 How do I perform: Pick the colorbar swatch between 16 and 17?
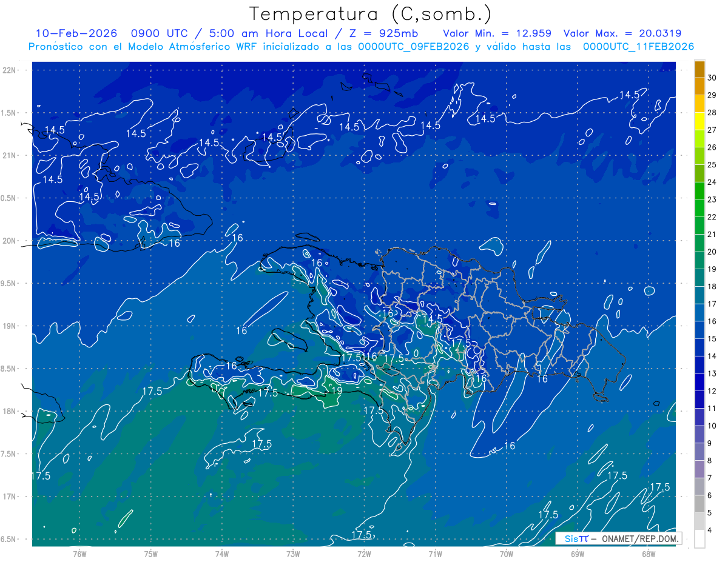click(x=699, y=312)
